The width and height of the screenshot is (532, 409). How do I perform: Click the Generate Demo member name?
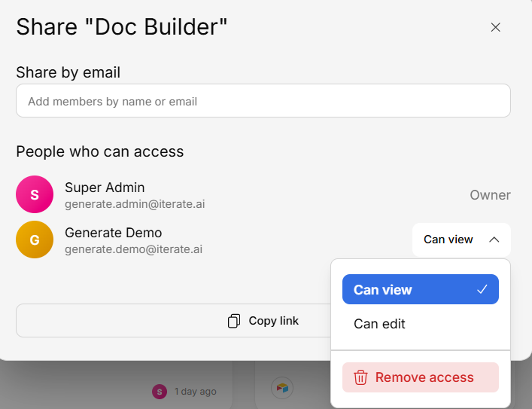click(x=113, y=232)
